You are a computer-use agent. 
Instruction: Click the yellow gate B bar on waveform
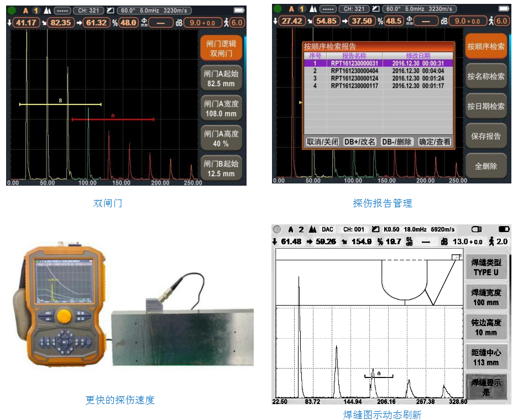pos(60,104)
